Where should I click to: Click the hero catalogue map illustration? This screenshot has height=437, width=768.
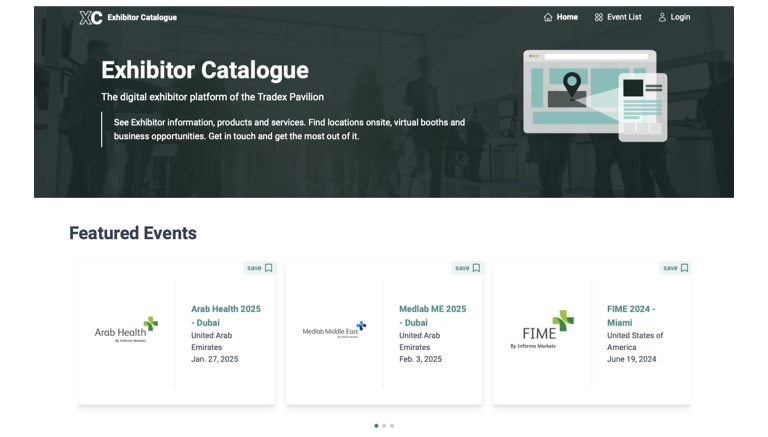[x=594, y=95]
